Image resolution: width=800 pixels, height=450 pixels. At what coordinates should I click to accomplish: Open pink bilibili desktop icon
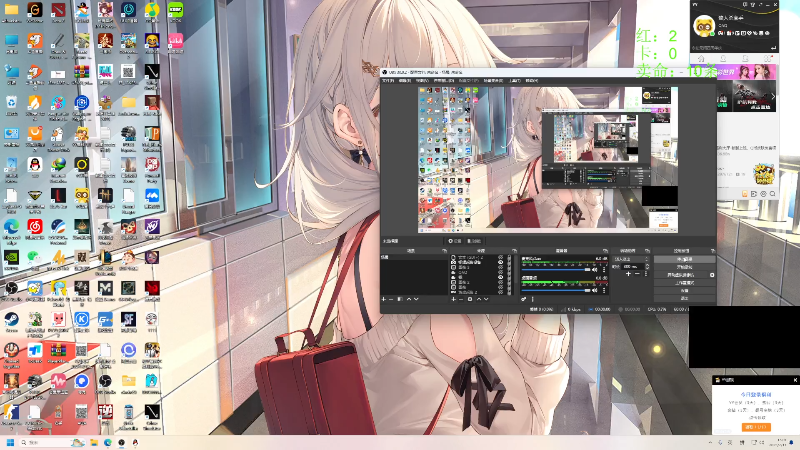click(175, 42)
